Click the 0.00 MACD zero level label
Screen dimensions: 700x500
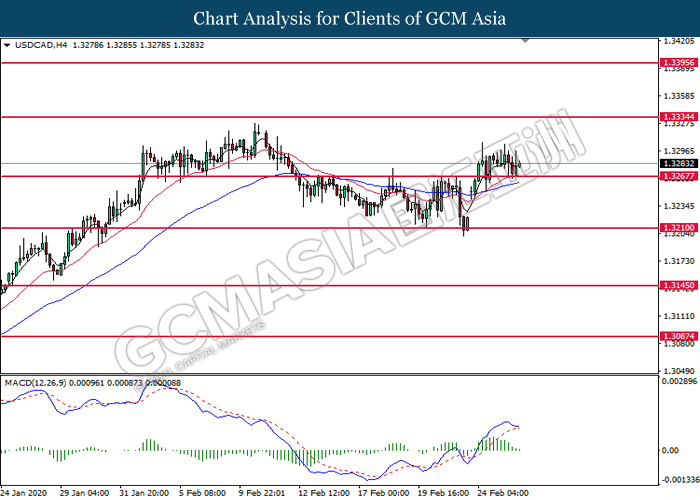[x=672, y=451]
